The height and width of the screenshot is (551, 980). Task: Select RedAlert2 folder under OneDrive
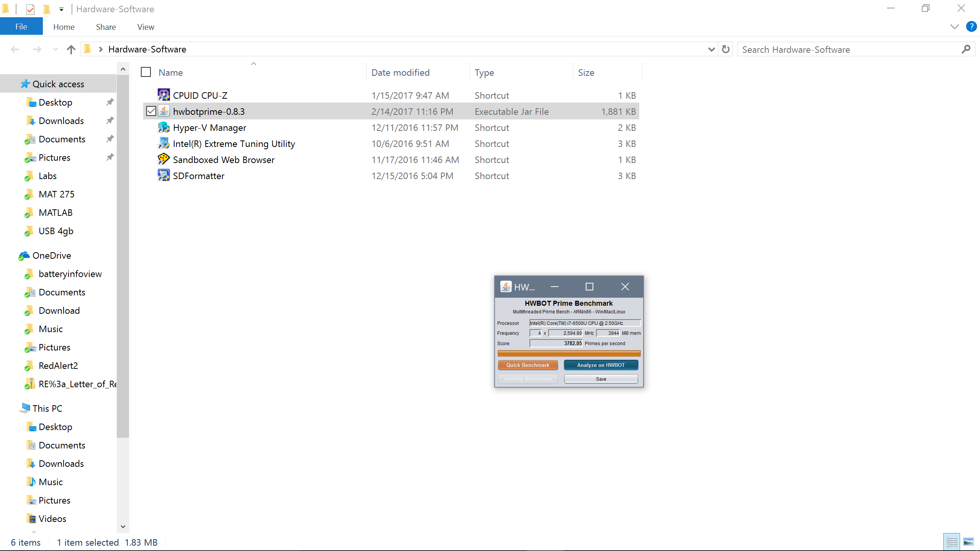point(58,365)
